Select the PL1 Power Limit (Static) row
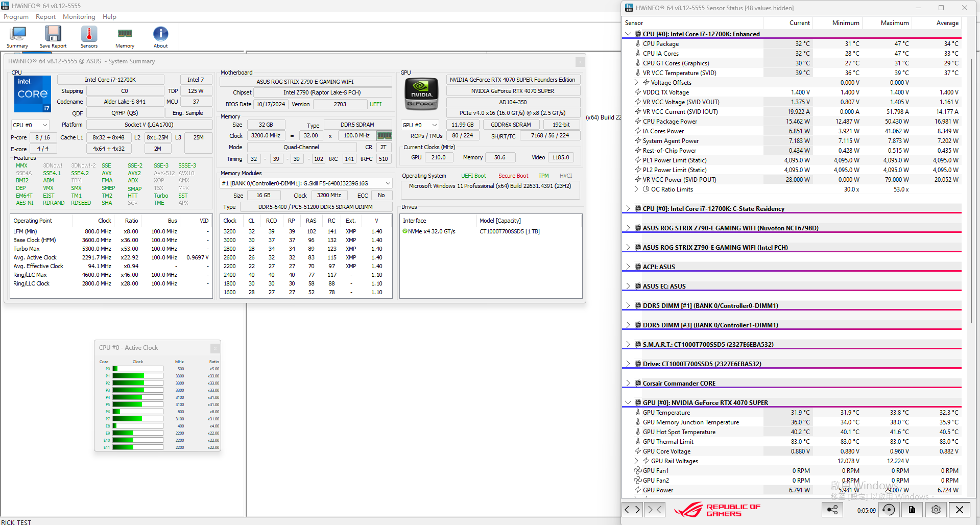Screen dimensions: 980x525 point(792,160)
